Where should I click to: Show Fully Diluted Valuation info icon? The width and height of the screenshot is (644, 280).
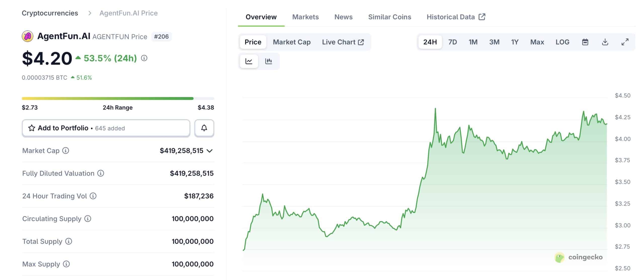click(101, 173)
